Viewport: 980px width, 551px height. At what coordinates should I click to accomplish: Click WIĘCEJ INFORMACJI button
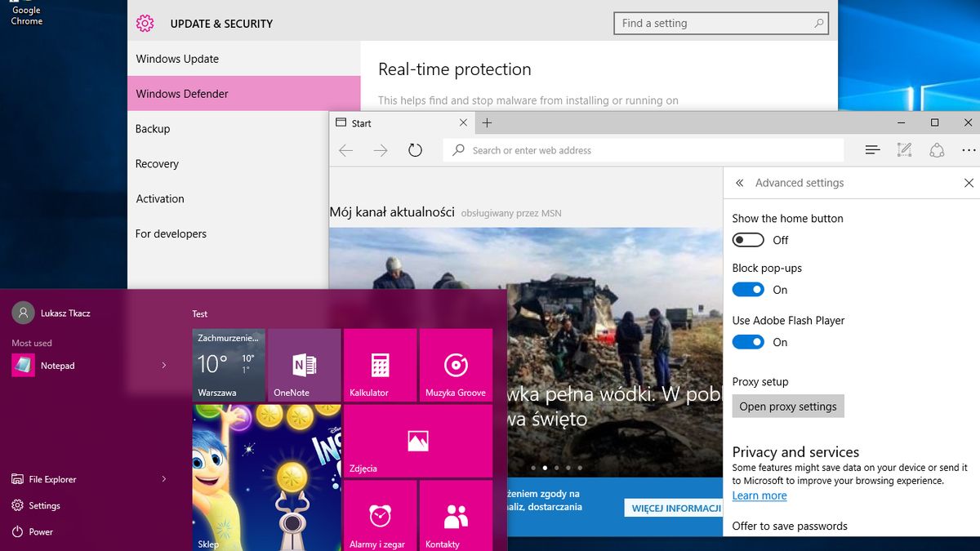[x=676, y=508]
